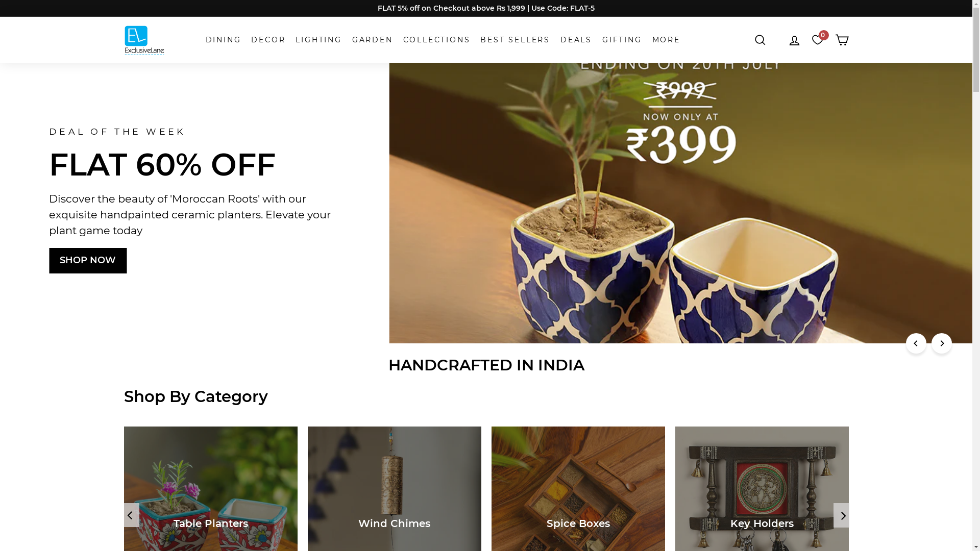The width and height of the screenshot is (980, 551).
Task: Go to previous hero banner slide
Action: (916, 343)
